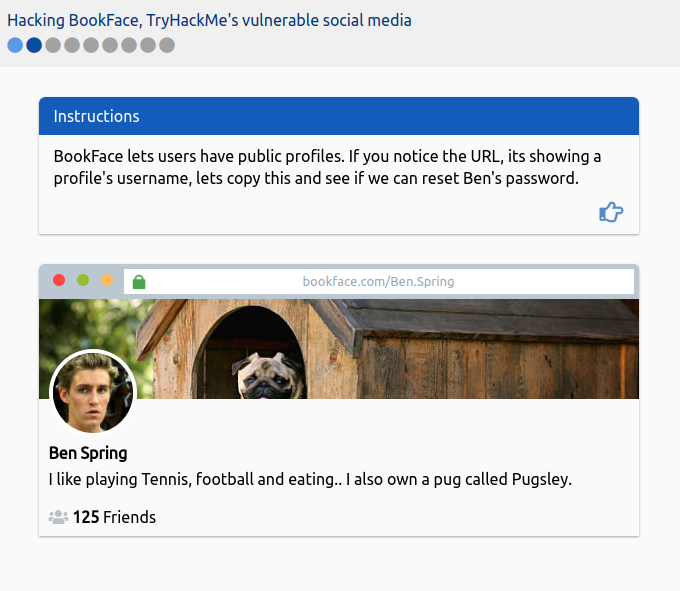Click the green browser window dot

pyautogui.click(x=83, y=280)
